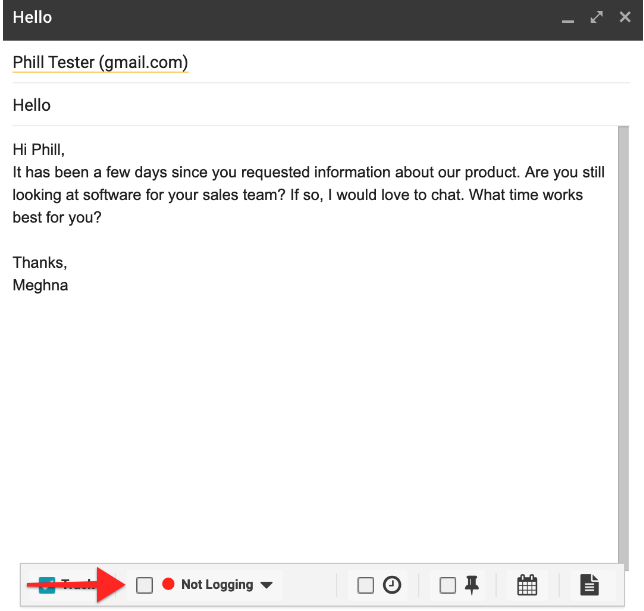Click the 'best for you?' line
644x611 pixels.
pos(57,217)
